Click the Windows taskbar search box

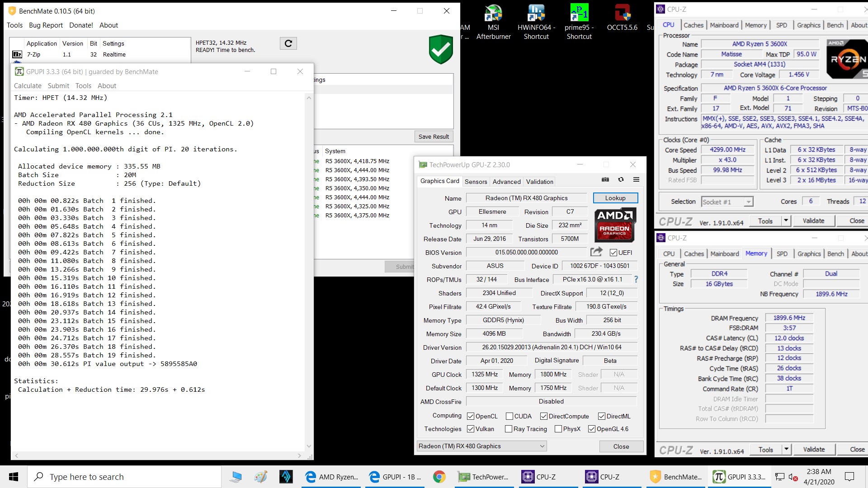(x=124, y=477)
